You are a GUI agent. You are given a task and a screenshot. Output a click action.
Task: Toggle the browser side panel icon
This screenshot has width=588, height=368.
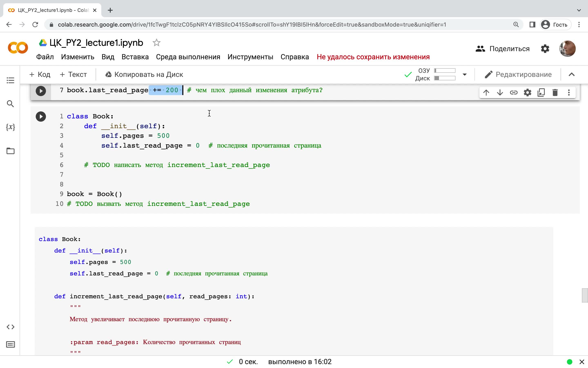coord(532,25)
